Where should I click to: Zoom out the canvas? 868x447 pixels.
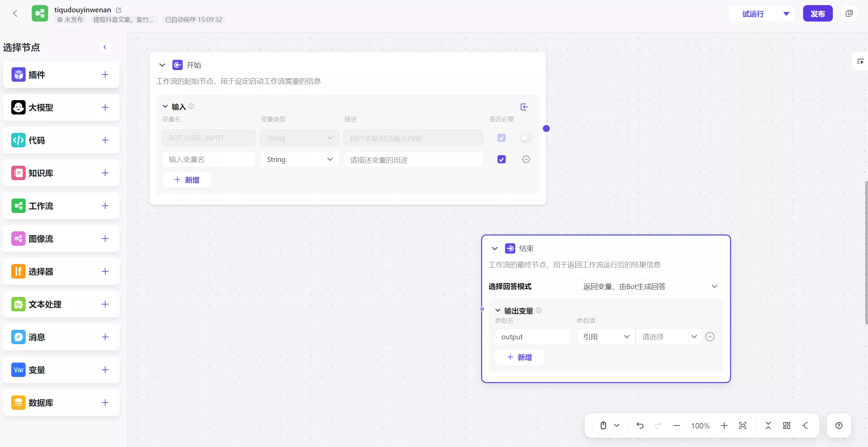pyautogui.click(x=677, y=425)
